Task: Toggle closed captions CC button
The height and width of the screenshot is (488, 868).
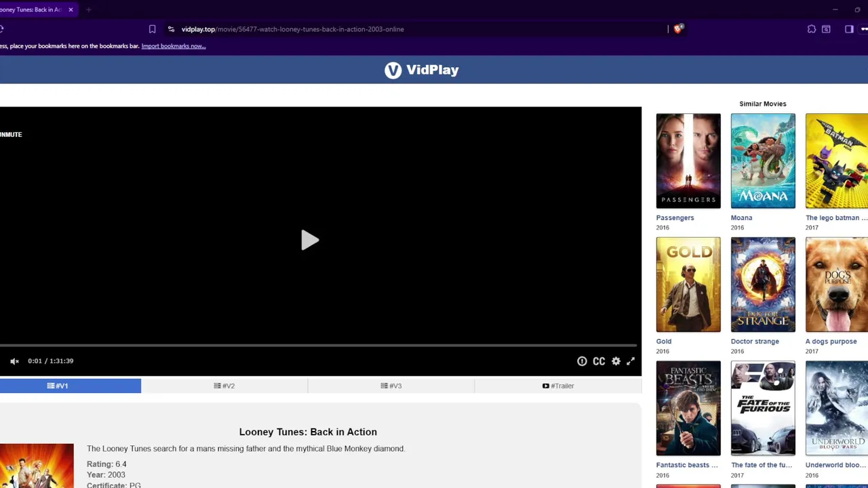Action: (599, 361)
